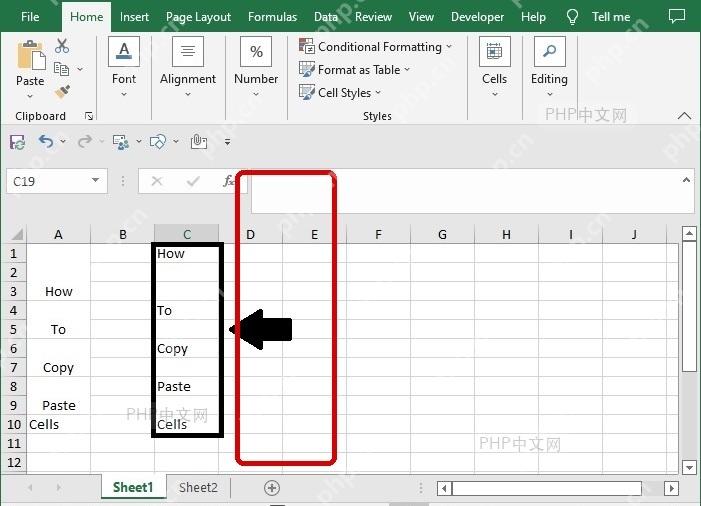The height and width of the screenshot is (506, 701).
Task: Click the Shapes icon in quick access toolbar
Action: tap(158, 142)
